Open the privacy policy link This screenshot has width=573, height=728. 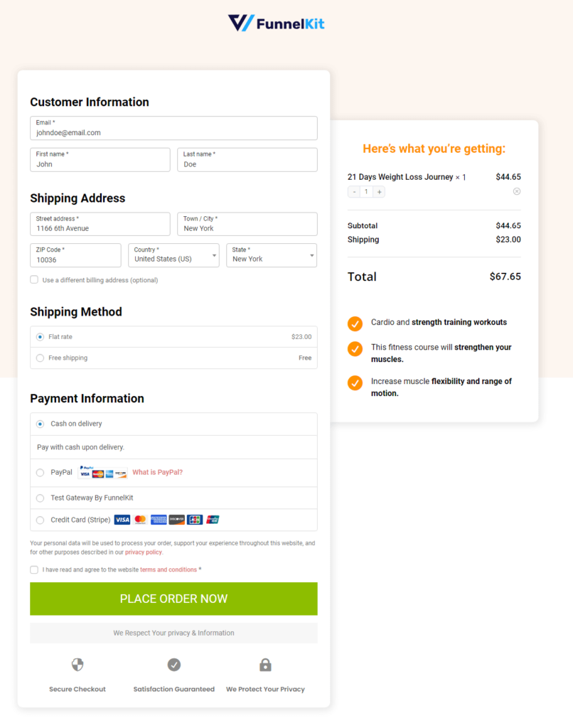pos(144,552)
